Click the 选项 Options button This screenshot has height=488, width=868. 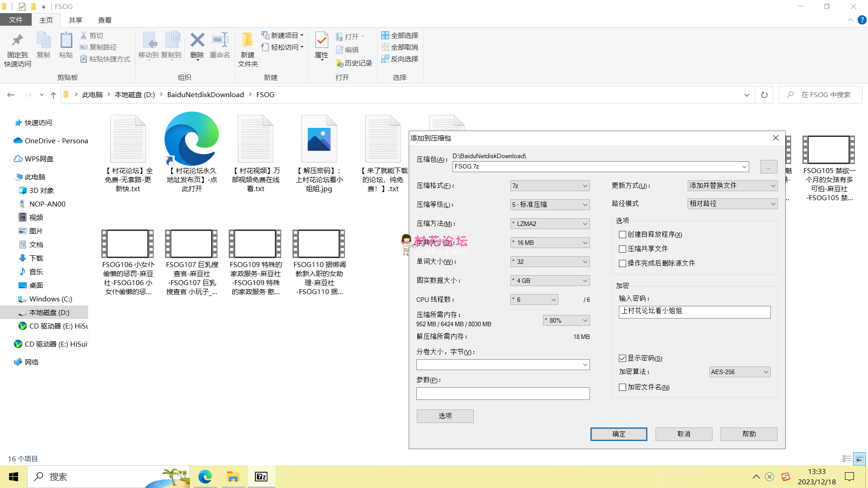[445, 416]
